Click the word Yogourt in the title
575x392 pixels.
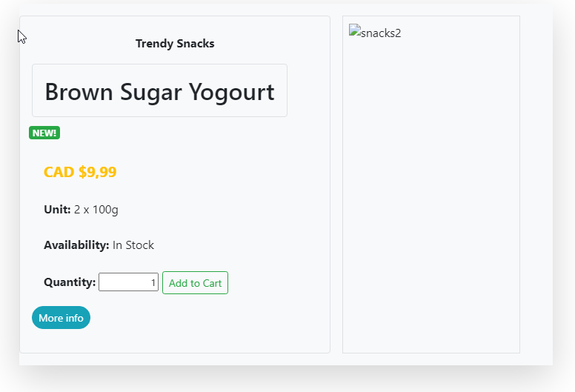tap(231, 92)
